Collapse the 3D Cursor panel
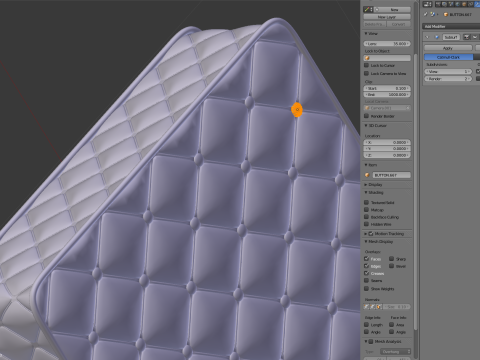The height and width of the screenshot is (360, 480). tap(366, 125)
